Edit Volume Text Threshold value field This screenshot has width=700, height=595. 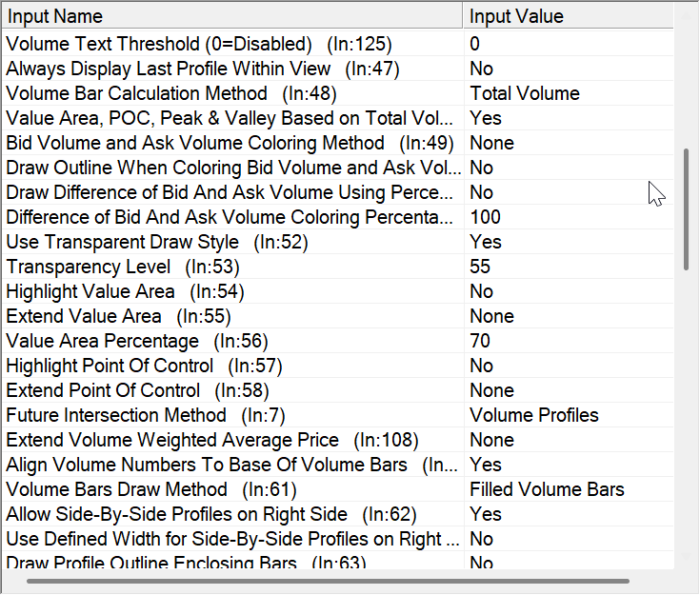pyautogui.click(x=569, y=44)
